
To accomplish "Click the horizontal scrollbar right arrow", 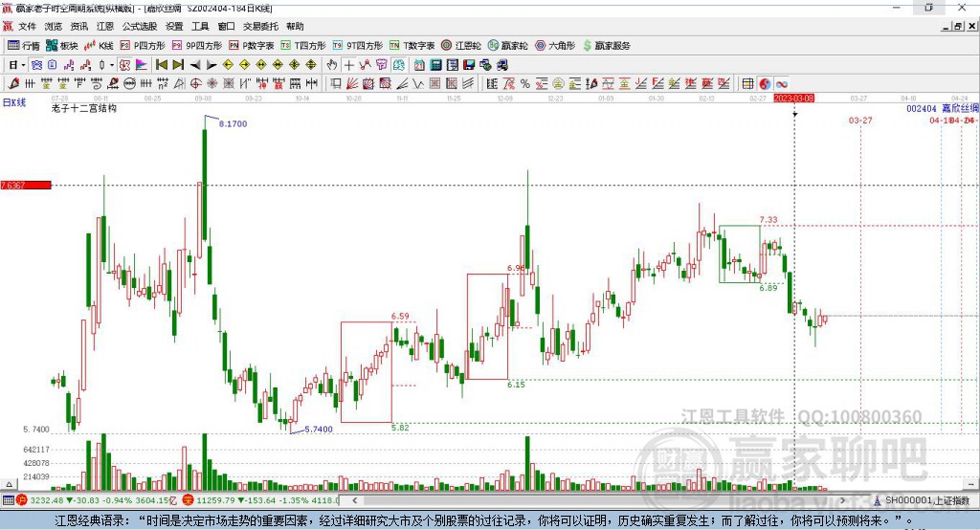I will coord(842,500).
